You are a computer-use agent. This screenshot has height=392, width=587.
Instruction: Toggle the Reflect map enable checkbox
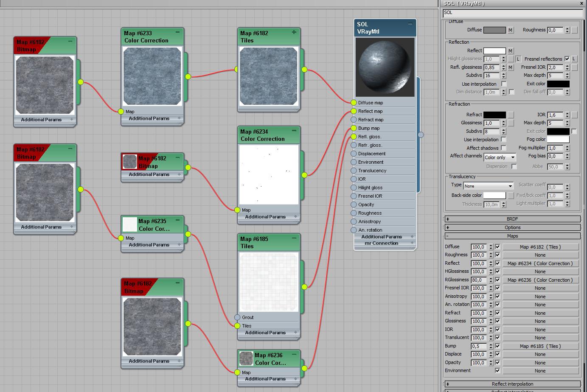point(497,263)
